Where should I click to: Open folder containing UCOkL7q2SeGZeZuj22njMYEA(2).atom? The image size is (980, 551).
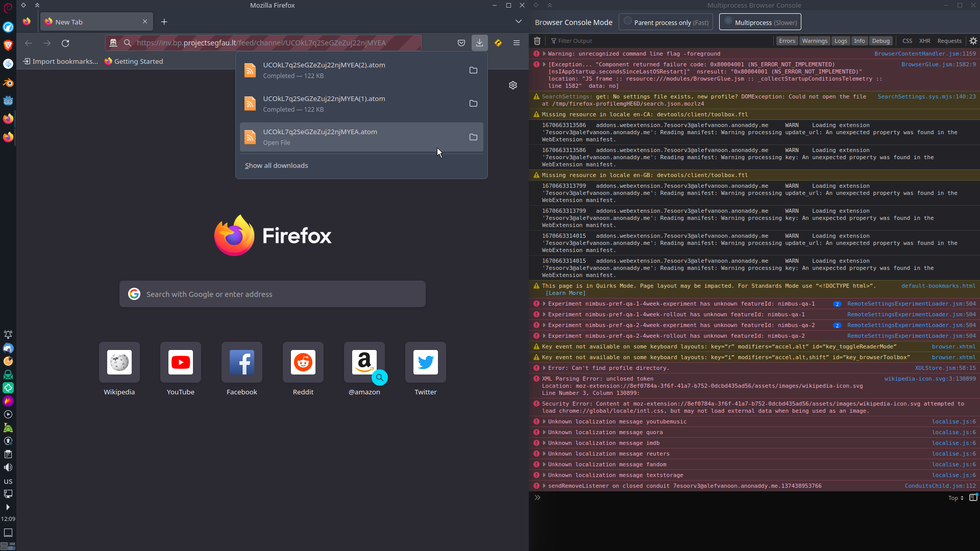[x=473, y=70]
